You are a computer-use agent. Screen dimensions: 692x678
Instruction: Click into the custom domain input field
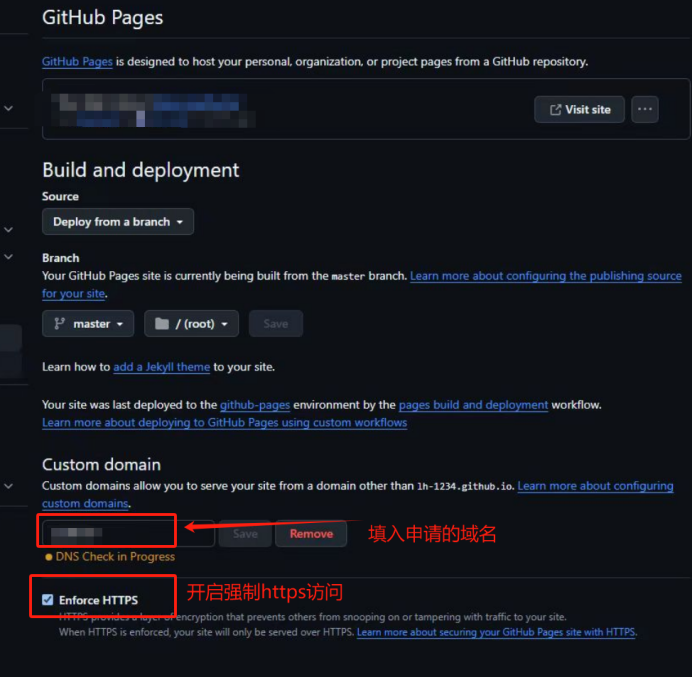(x=128, y=533)
